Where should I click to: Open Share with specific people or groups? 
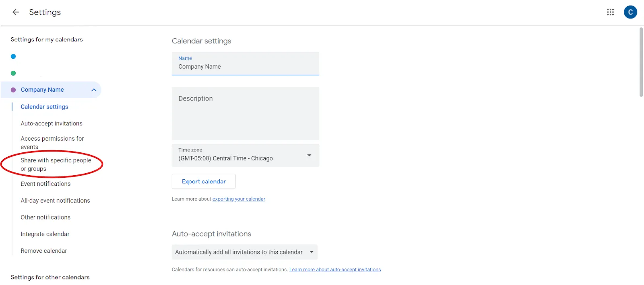pyautogui.click(x=56, y=164)
